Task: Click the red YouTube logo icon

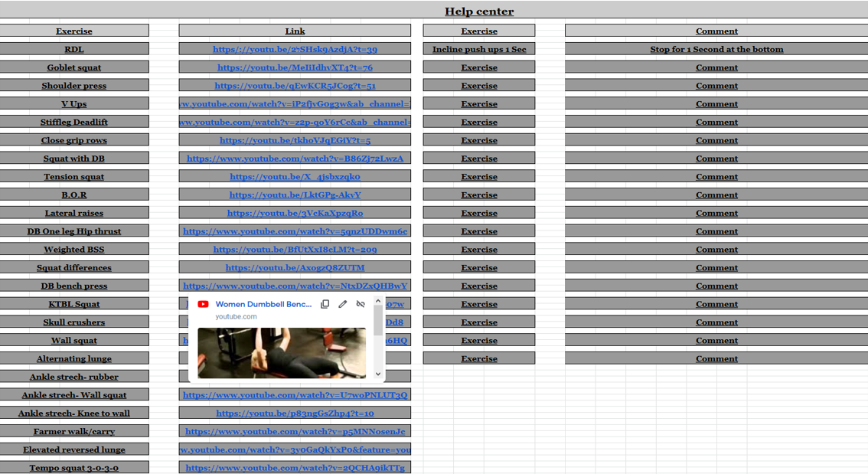Action: [x=203, y=304]
